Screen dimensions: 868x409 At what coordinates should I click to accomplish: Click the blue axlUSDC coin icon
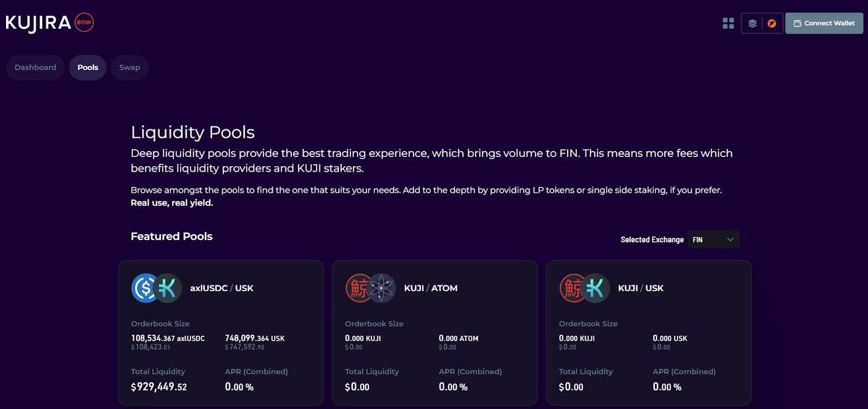click(x=144, y=288)
